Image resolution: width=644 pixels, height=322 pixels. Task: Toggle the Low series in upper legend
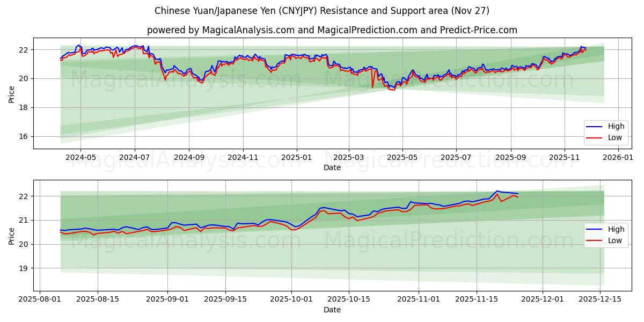pyautogui.click(x=615, y=137)
